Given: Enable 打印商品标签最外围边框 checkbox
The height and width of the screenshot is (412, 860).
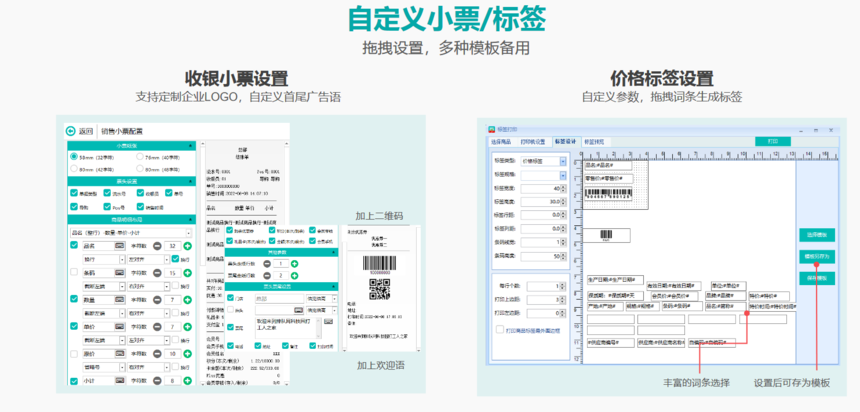Looking at the screenshot, I should pyautogui.click(x=500, y=330).
